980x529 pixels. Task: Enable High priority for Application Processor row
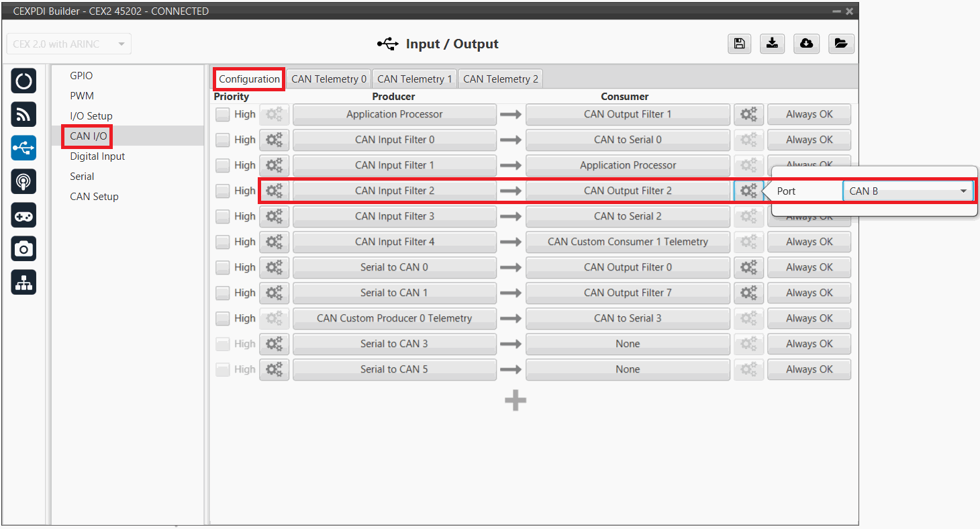tap(223, 115)
